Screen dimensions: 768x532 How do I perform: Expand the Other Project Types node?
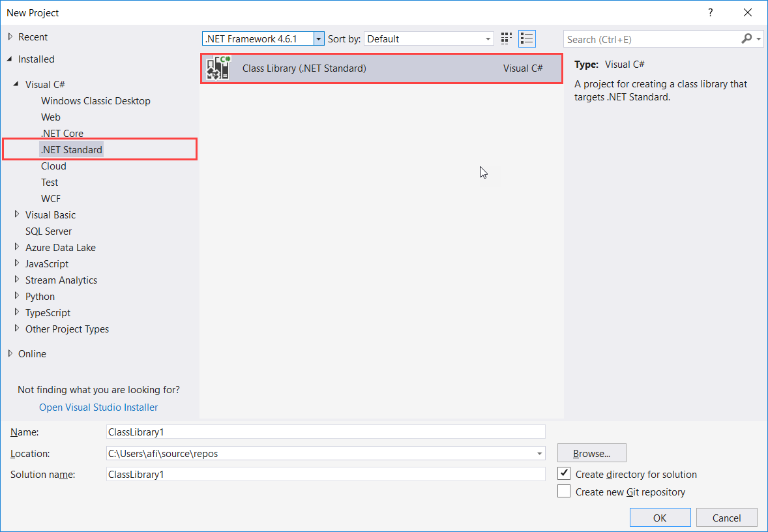(17, 328)
